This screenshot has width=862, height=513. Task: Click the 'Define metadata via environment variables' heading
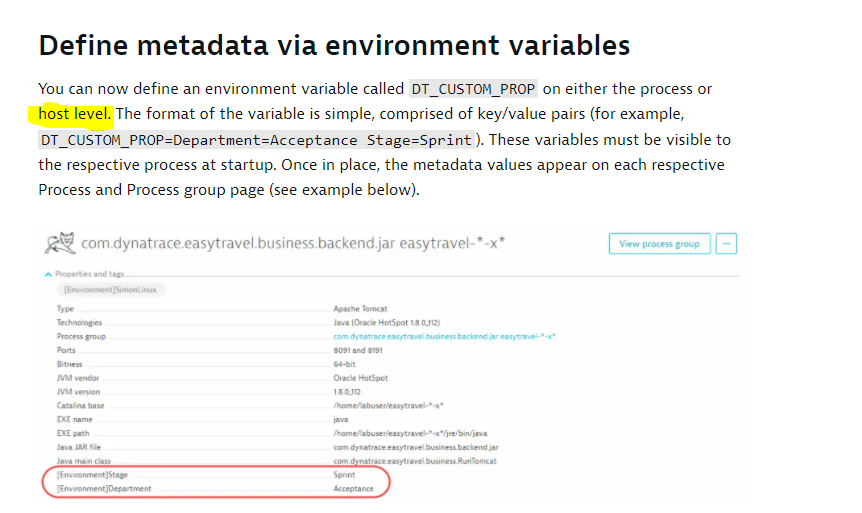(334, 46)
